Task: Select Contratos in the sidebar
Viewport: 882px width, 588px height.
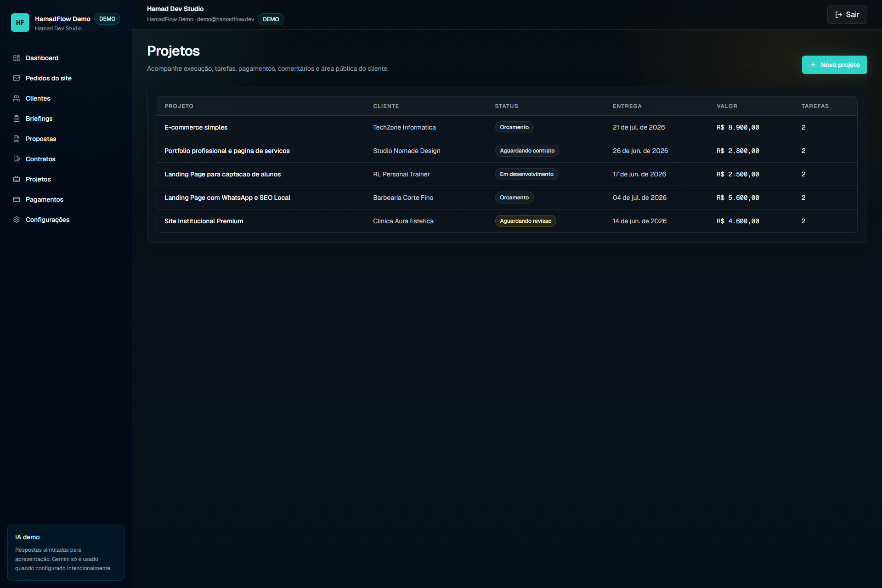Action: pos(66,159)
